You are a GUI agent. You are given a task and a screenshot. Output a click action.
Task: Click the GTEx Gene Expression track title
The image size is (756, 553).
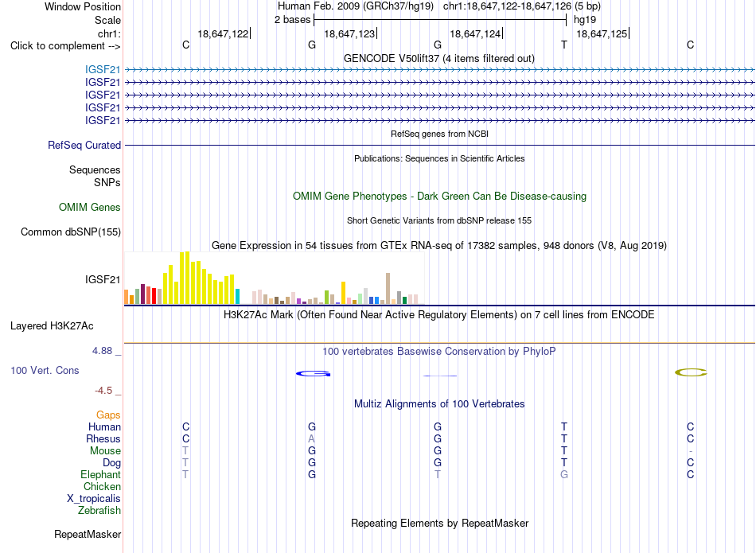pos(439,245)
